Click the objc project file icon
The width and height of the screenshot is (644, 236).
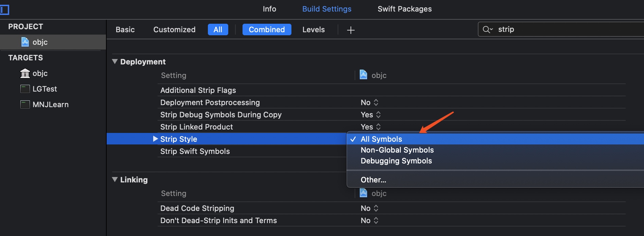pos(25,42)
